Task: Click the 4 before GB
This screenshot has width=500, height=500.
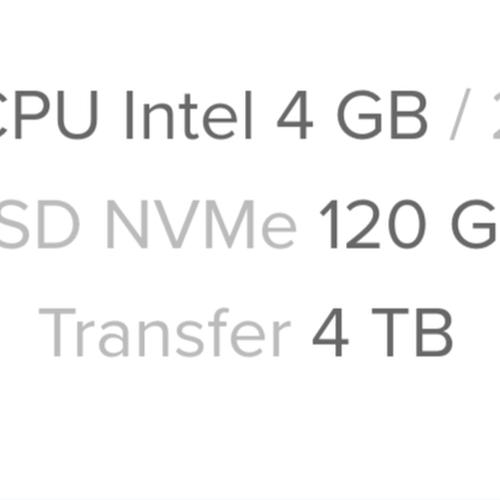Action: (x=295, y=115)
